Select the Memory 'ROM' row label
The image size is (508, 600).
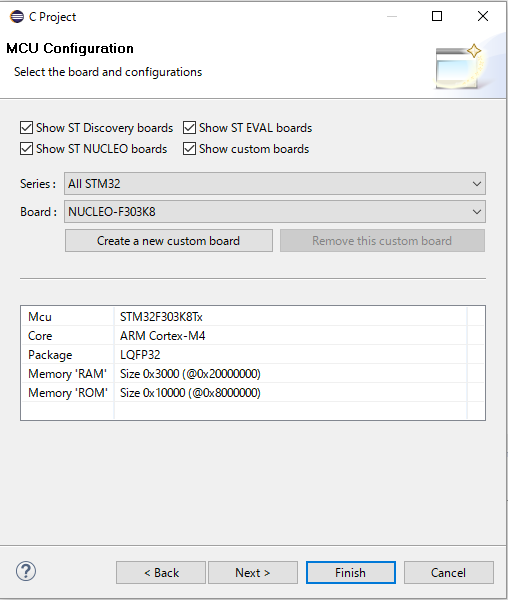tap(67, 393)
